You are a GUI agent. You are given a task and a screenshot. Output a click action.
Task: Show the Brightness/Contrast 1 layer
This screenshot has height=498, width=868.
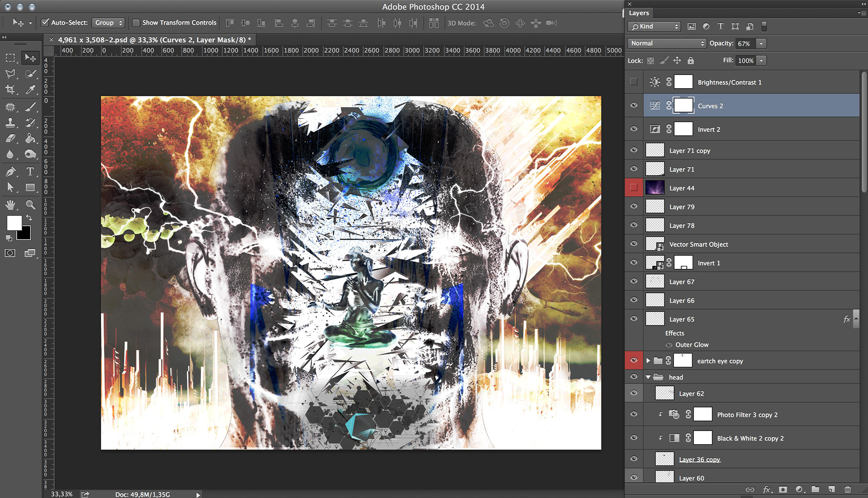pyautogui.click(x=634, y=82)
